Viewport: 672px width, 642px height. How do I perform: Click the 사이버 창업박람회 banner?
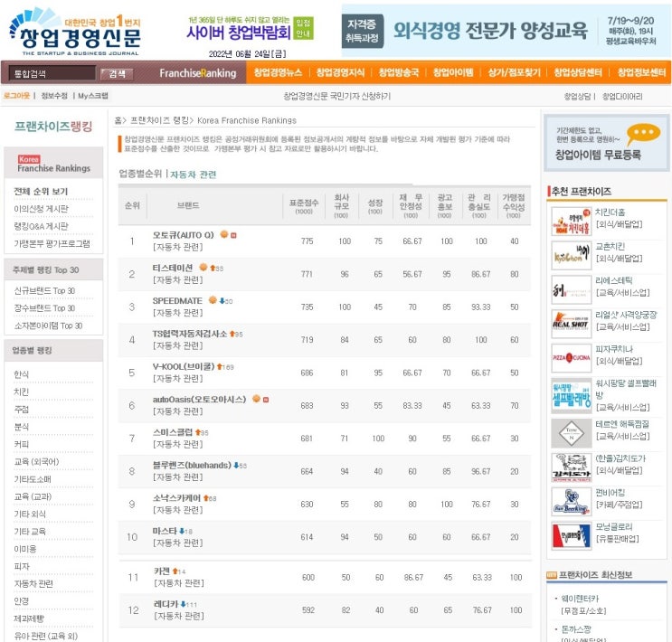pos(251,29)
